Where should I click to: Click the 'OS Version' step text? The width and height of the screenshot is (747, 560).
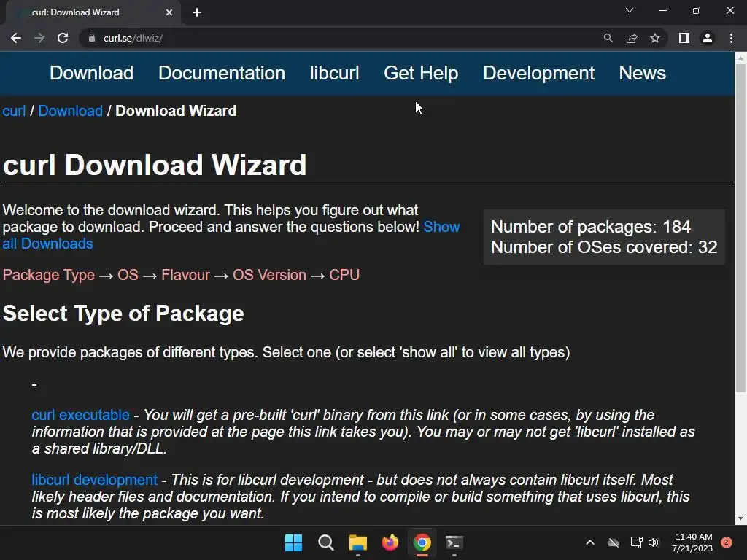269,275
